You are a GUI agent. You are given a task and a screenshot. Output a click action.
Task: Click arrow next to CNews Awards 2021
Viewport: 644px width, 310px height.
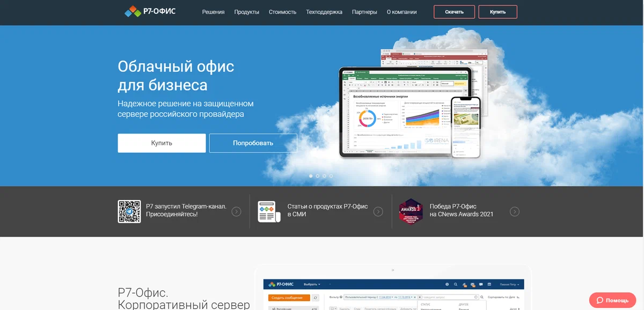(515, 211)
